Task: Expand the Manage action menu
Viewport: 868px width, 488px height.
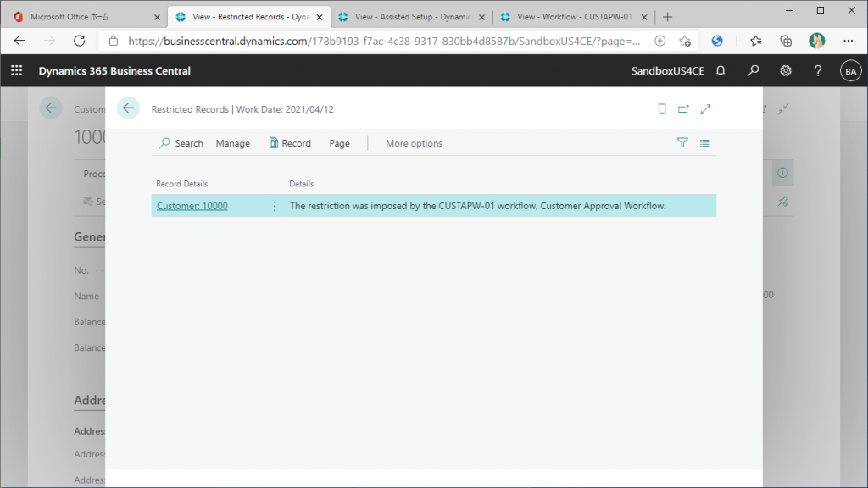Action: point(232,143)
